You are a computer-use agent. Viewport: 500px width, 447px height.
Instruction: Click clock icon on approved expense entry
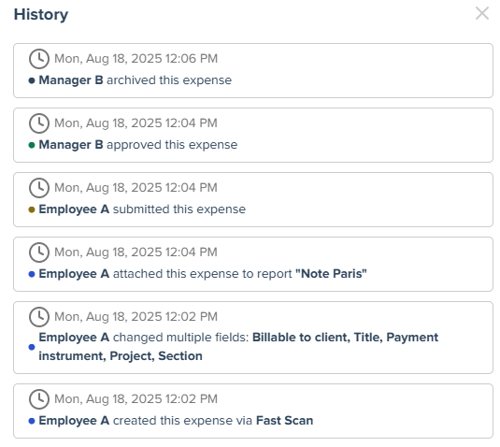39,123
